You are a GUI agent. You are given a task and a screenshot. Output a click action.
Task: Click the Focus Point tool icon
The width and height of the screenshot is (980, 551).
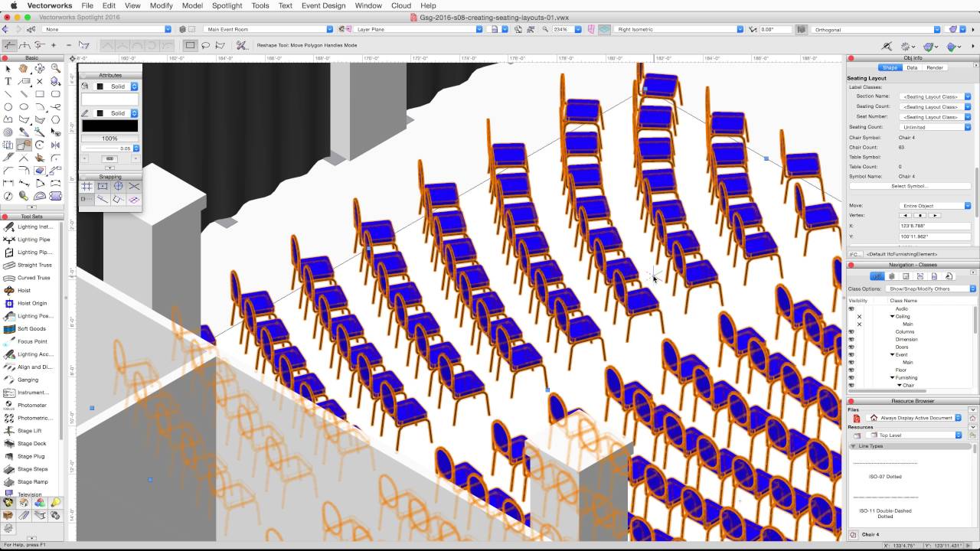(x=9, y=341)
